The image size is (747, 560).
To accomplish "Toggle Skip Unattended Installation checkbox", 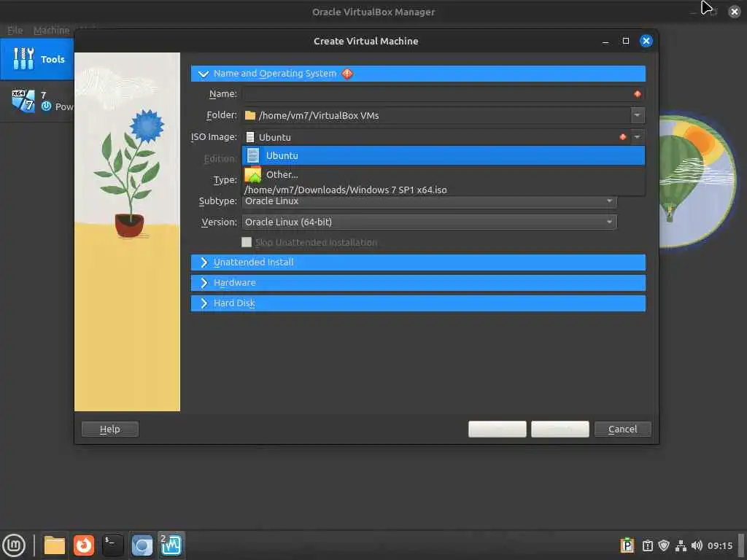I will point(247,242).
